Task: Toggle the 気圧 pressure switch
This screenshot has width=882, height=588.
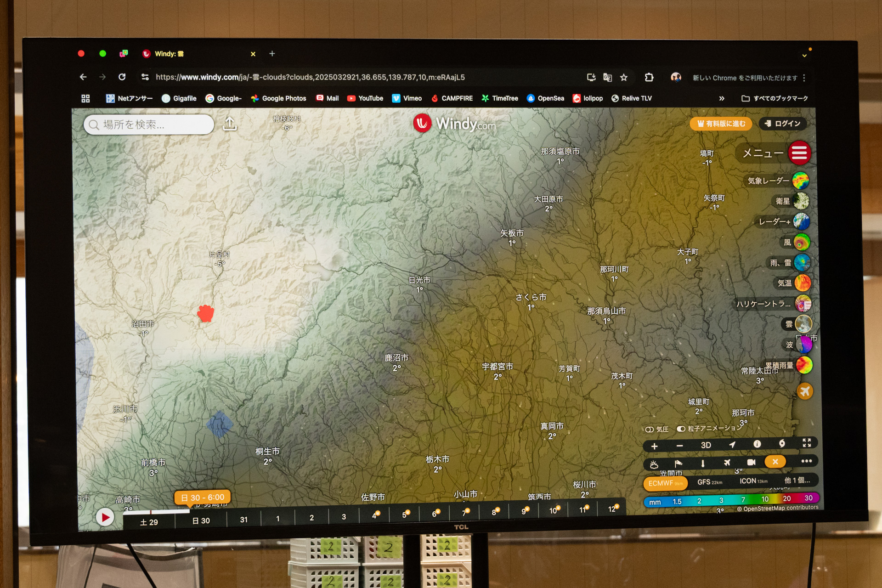Action: (650, 430)
